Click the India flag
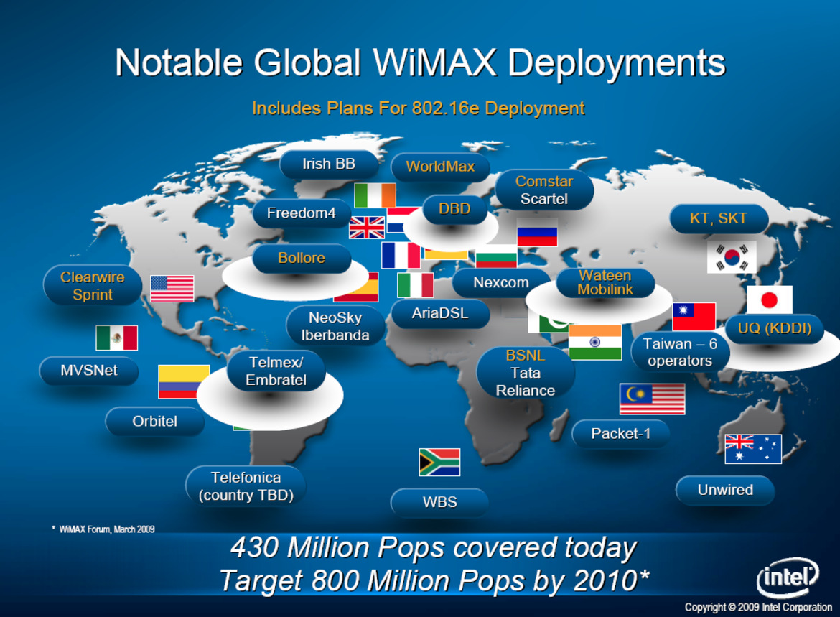The width and height of the screenshot is (840, 617). click(x=595, y=343)
